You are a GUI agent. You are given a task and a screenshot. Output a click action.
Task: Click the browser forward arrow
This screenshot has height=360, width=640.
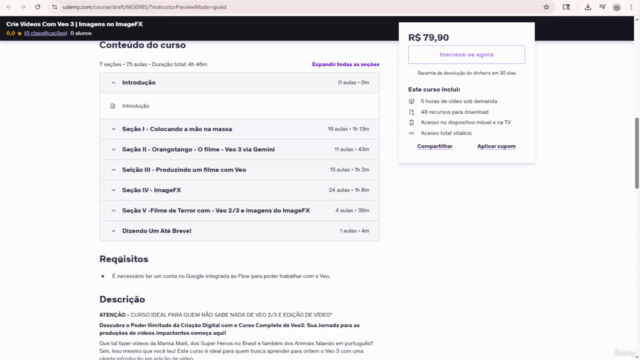(x=23, y=7)
